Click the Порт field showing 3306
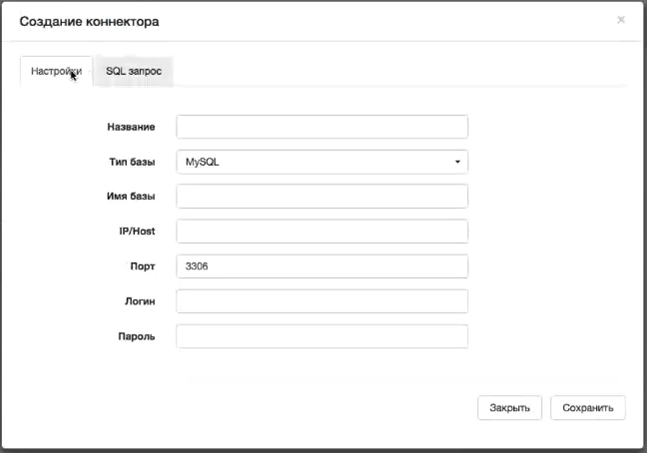Viewport: 647px width, 453px height. pos(322,266)
